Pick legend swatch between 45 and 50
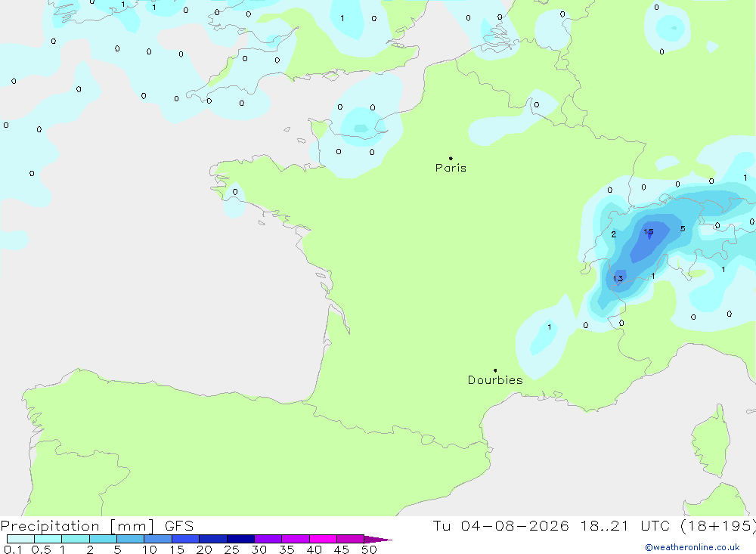This screenshot has width=756, height=554. click(351, 539)
